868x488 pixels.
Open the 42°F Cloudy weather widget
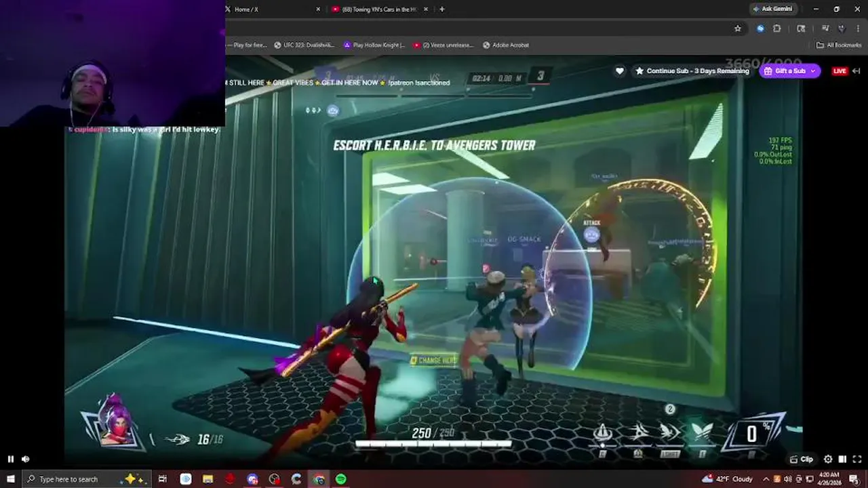727,479
